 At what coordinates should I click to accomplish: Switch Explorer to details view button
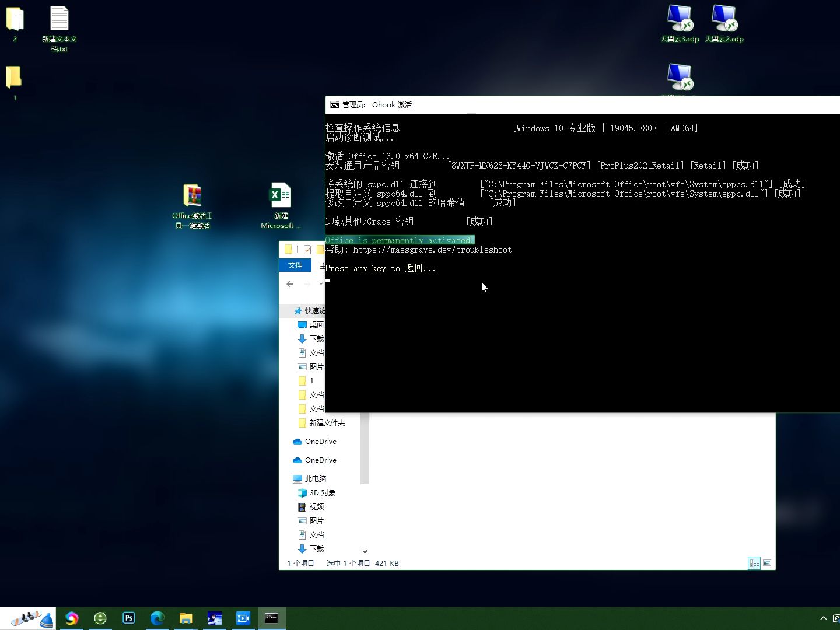tap(754, 563)
